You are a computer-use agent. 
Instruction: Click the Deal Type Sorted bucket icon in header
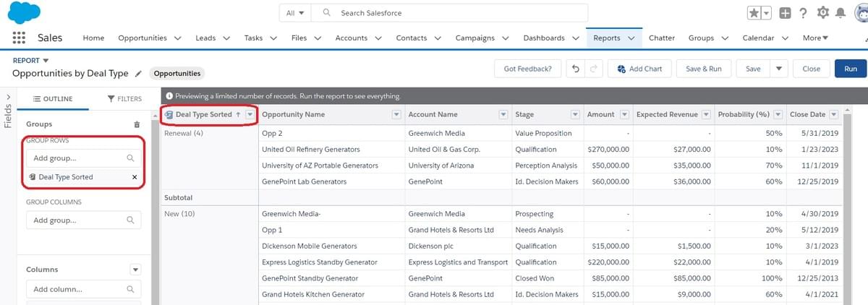pos(169,114)
